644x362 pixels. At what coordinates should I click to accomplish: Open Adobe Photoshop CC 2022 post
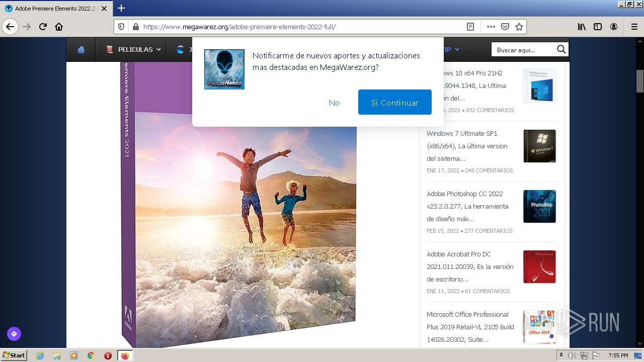[x=467, y=206]
